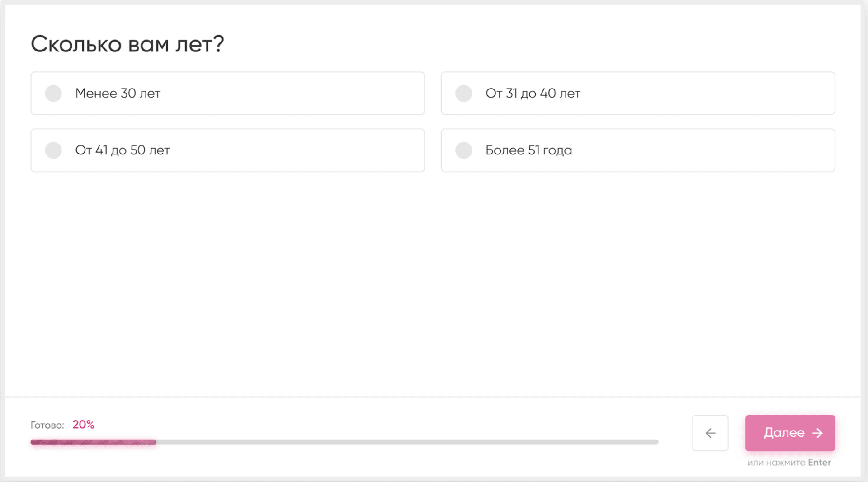868x482 pixels.
Task: Pick the 'Более 51 года' radio circle
Action: (463, 150)
